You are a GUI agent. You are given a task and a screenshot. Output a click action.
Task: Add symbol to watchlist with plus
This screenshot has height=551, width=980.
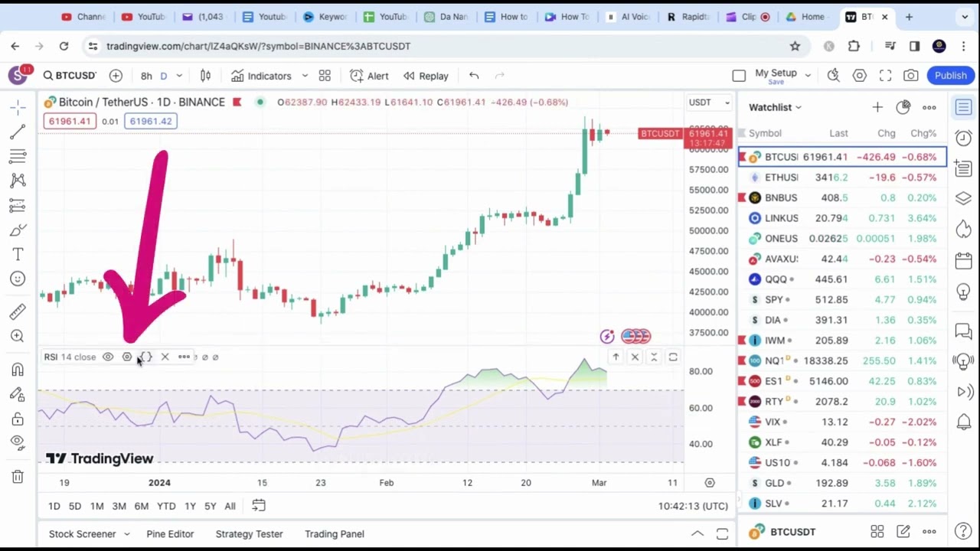click(x=877, y=108)
